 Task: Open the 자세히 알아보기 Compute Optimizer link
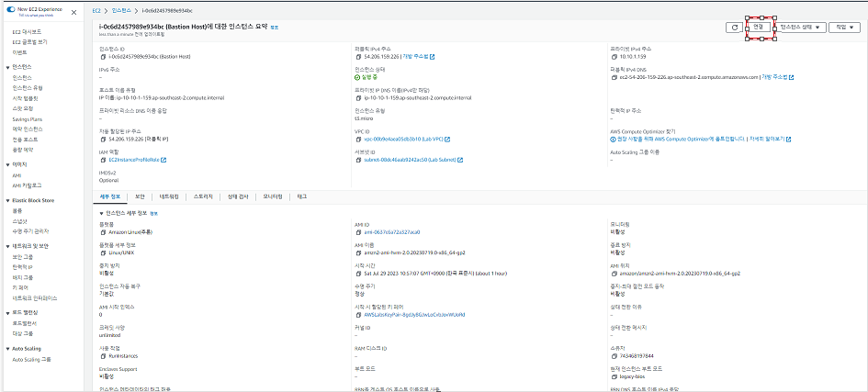[767, 140]
